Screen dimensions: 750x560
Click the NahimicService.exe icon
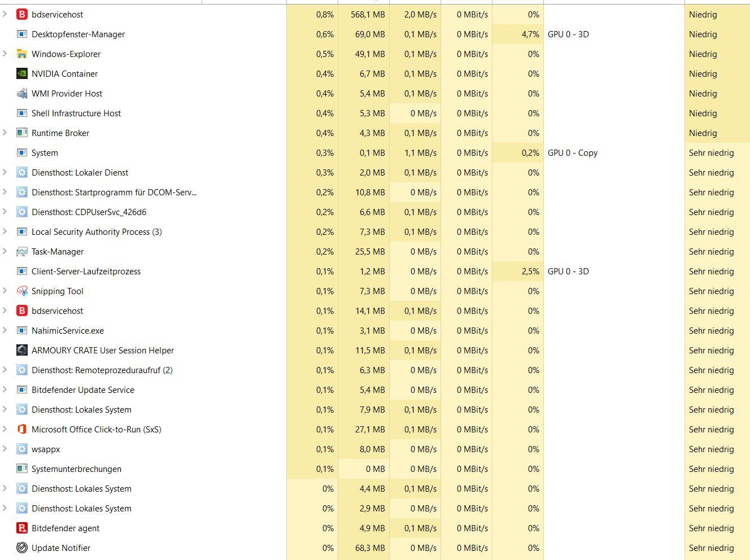[x=21, y=331]
